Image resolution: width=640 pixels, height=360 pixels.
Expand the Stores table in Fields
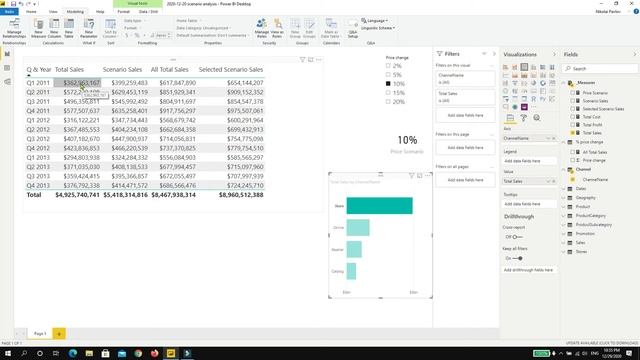(564, 251)
